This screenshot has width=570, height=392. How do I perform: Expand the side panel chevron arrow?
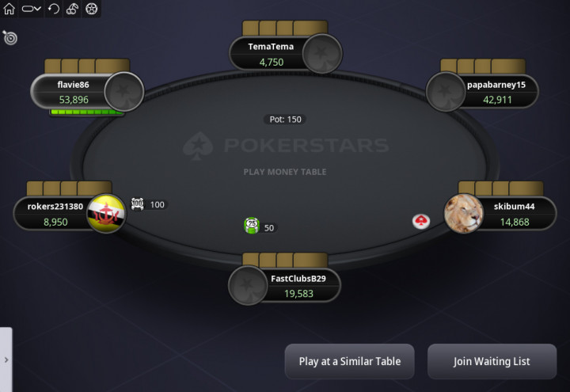6,360
